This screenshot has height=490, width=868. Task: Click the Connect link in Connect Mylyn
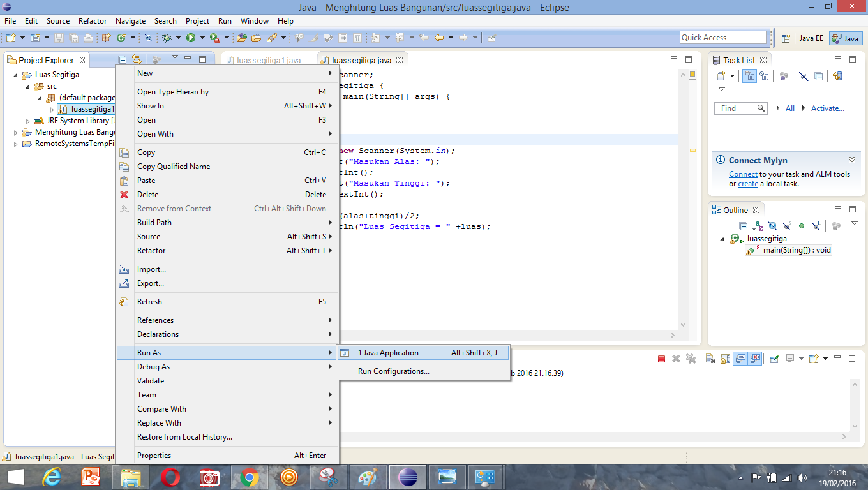coord(743,174)
